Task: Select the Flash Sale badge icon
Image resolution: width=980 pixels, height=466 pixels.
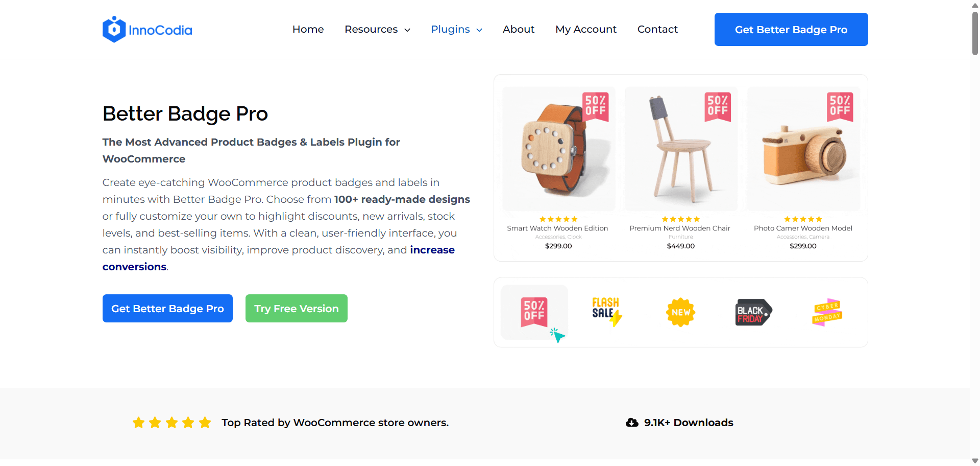Action: (607, 311)
